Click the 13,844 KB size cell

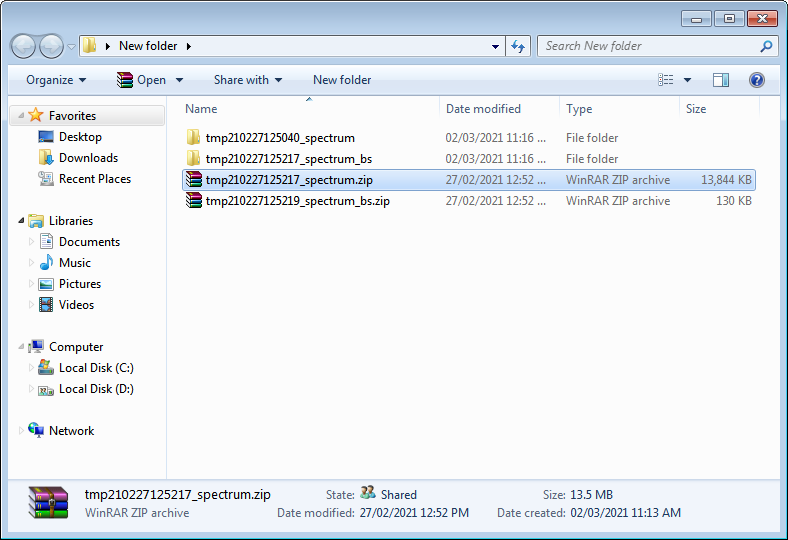726,180
